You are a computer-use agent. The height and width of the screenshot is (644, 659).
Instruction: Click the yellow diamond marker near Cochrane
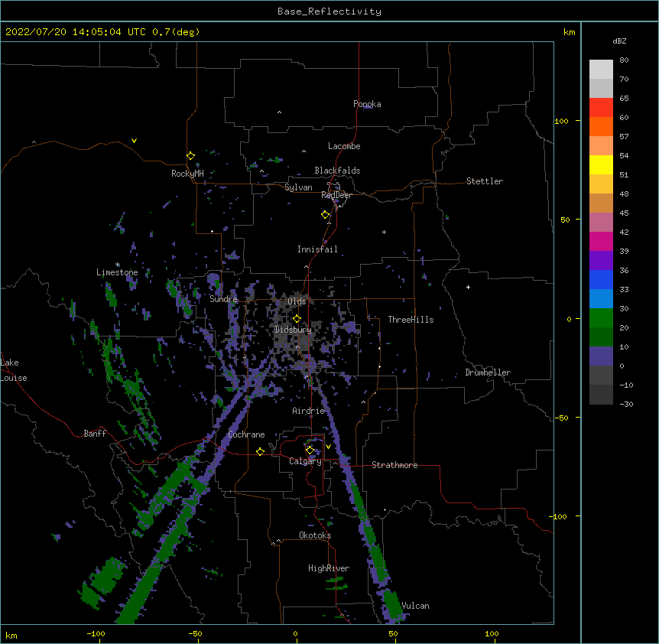260,452
